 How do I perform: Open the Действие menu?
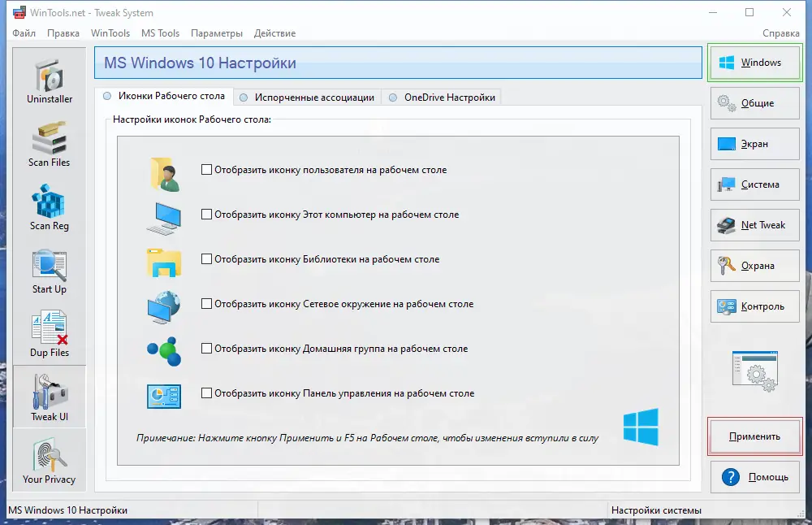(274, 33)
